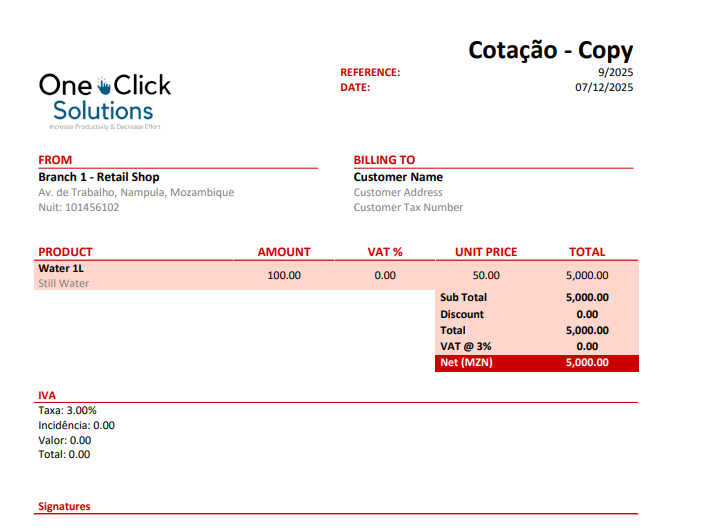The height and width of the screenshot is (532, 722).
Task: Click the red Net (MZN) total row
Action: (536, 363)
